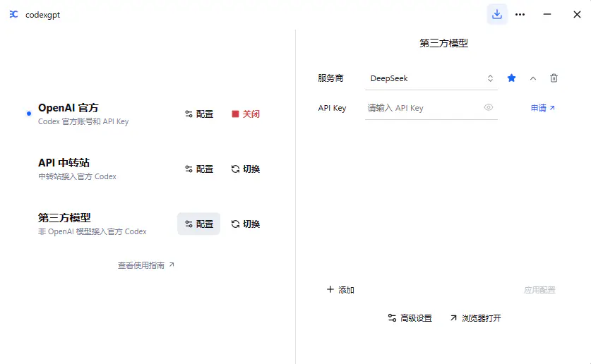Minimize the codexgpt window
This screenshot has width=591, height=364.
click(x=547, y=14)
